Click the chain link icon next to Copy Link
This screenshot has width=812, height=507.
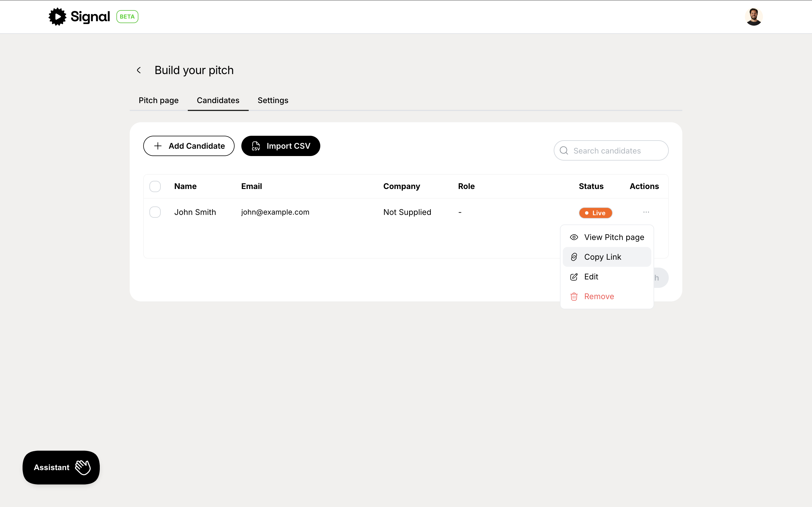tap(574, 257)
